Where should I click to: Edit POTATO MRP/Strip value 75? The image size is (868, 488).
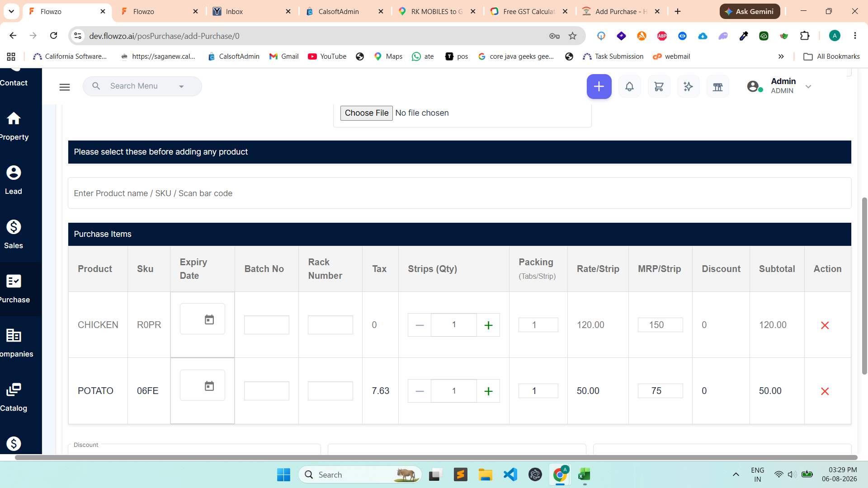point(660,391)
